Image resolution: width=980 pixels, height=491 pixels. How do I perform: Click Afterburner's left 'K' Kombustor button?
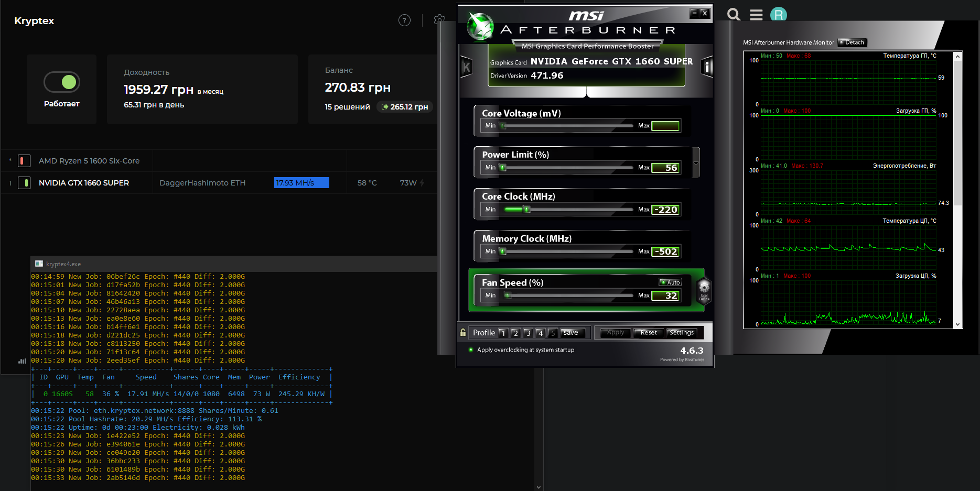point(466,67)
